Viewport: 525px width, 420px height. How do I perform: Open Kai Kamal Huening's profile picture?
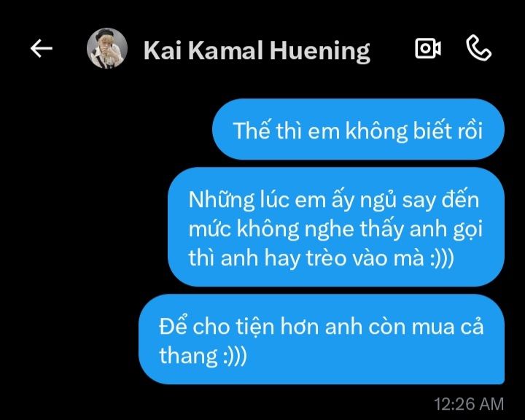click(x=107, y=48)
